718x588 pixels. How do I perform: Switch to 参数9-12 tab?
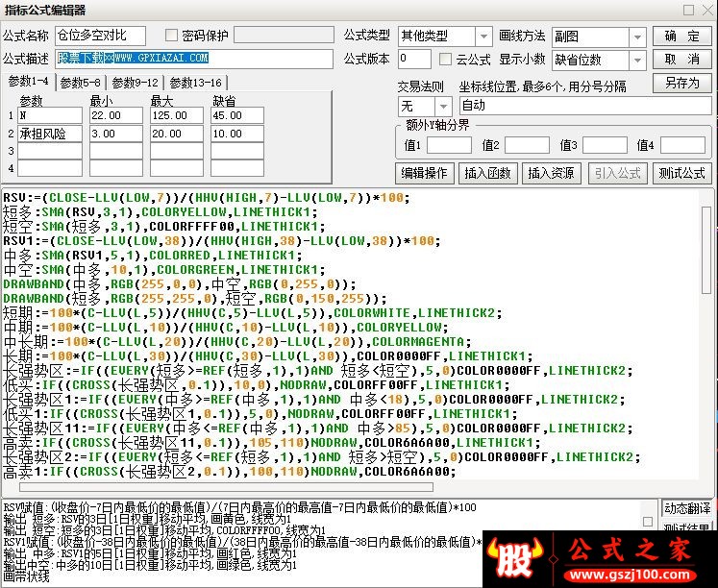point(136,83)
